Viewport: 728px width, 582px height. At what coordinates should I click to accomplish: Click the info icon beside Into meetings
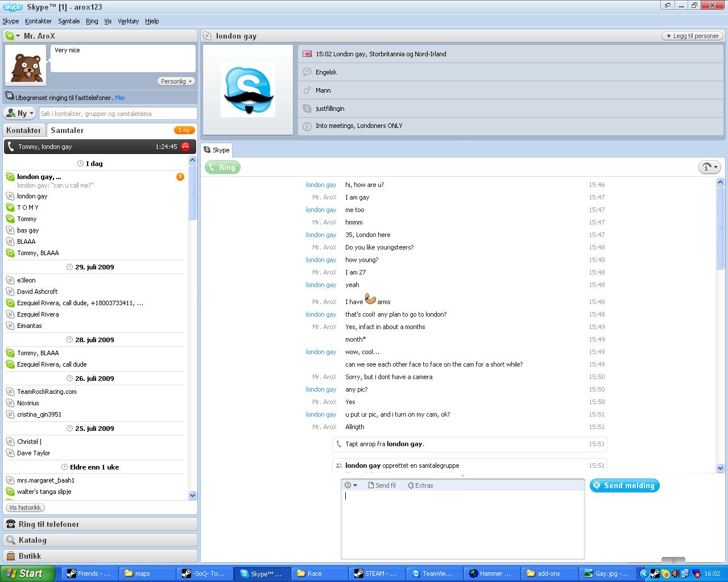click(x=307, y=126)
